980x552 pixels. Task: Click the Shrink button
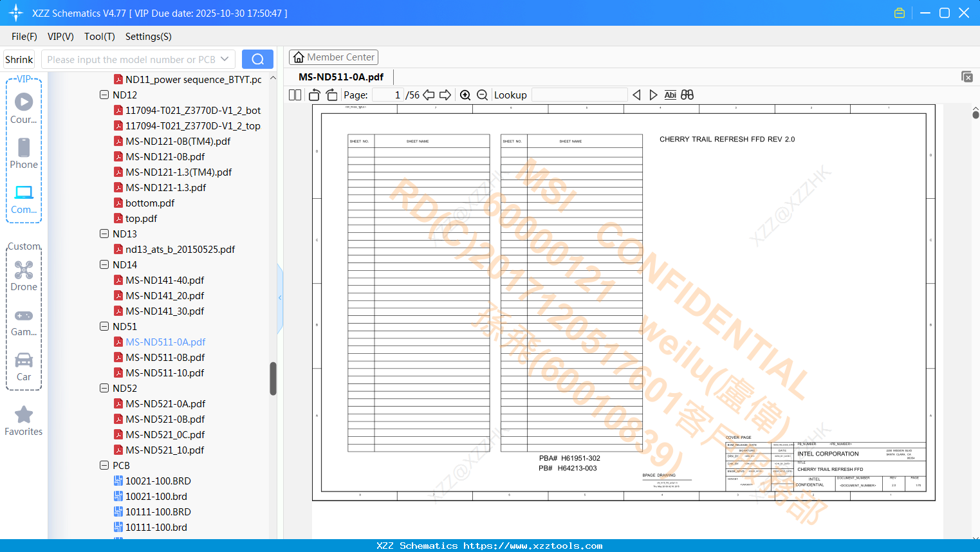point(19,59)
